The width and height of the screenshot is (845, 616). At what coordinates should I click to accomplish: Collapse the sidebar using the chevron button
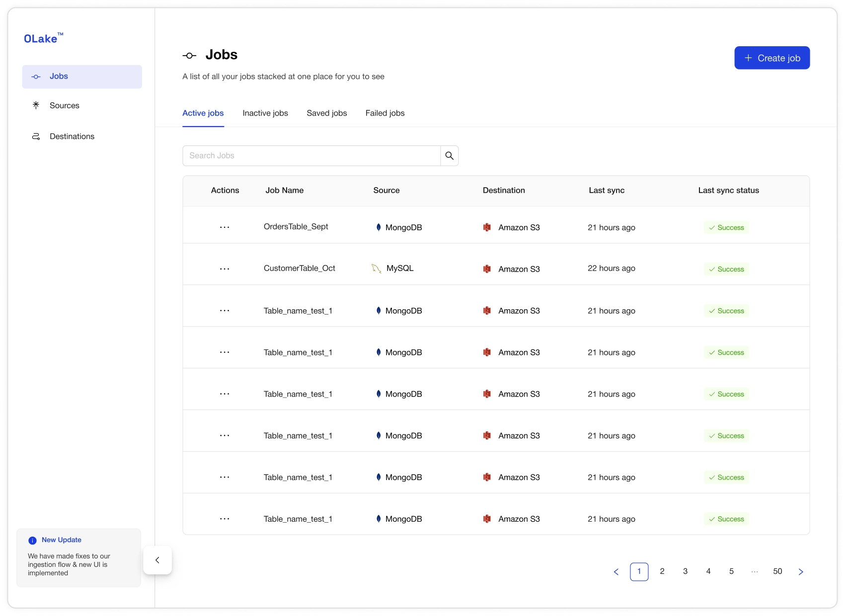click(157, 560)
